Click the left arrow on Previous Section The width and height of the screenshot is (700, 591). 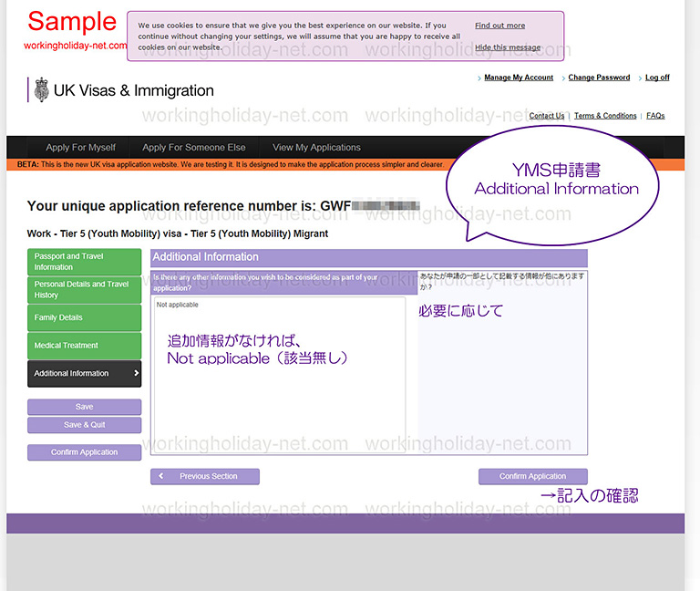161,476
